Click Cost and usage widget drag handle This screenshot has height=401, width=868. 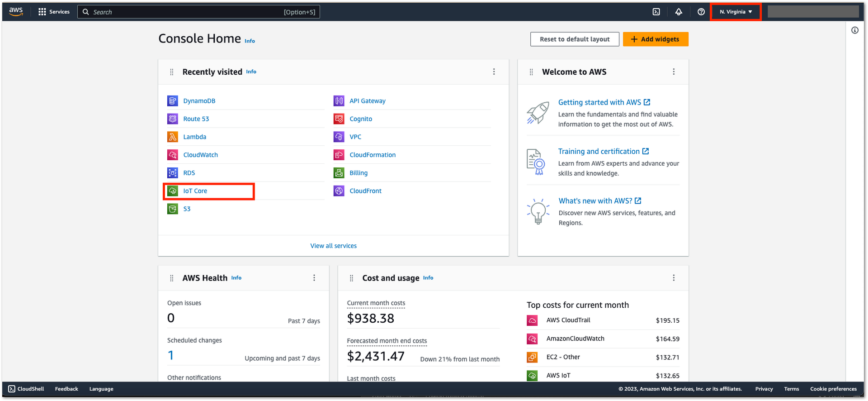tap(351, 278)
